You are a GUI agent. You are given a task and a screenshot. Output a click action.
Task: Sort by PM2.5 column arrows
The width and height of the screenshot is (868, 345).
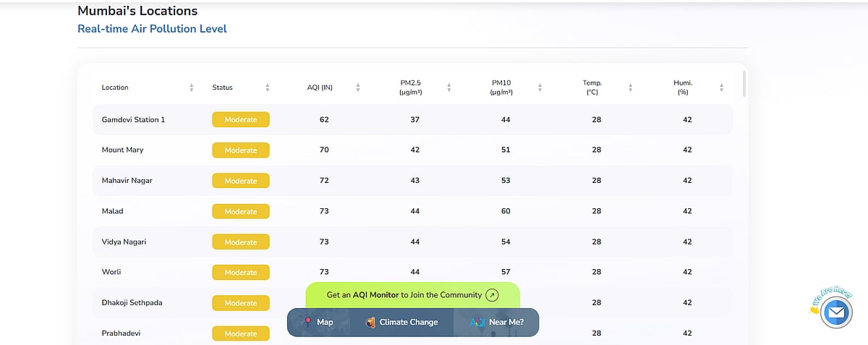coord(449,88)
